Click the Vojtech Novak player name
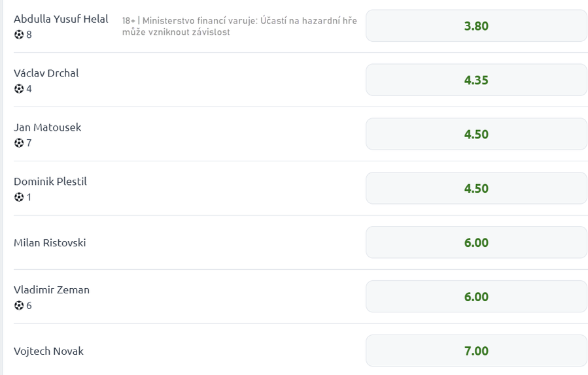Image resolution: width=588 pixels, height=375 pixels. tap(48, 351)
